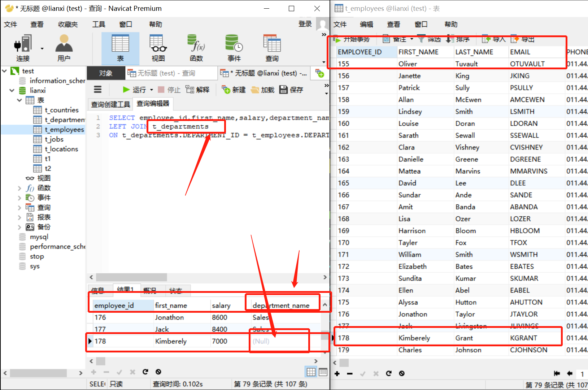Create a new query with 新建
This screenshot has height=390, width=588.
(234, 90)
